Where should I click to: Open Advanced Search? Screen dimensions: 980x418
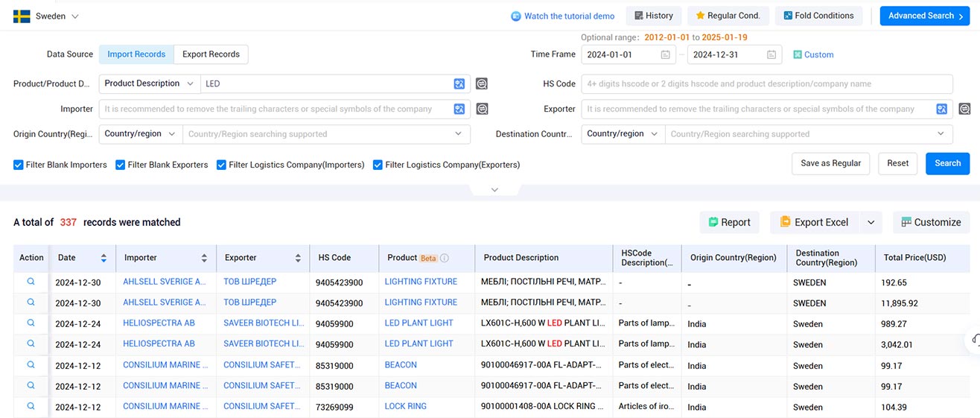pyautogui.click(x=924, y=16)
